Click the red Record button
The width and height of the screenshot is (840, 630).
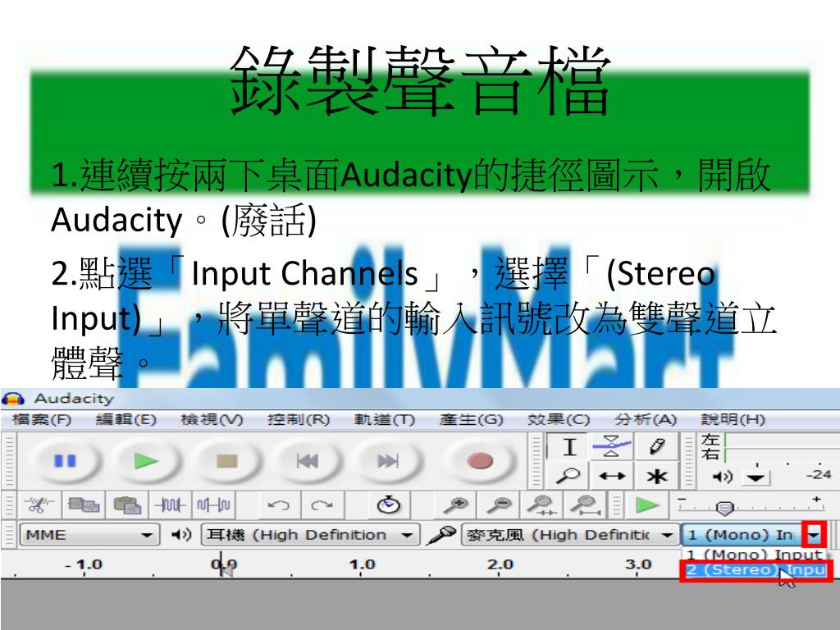click(480, 461)
